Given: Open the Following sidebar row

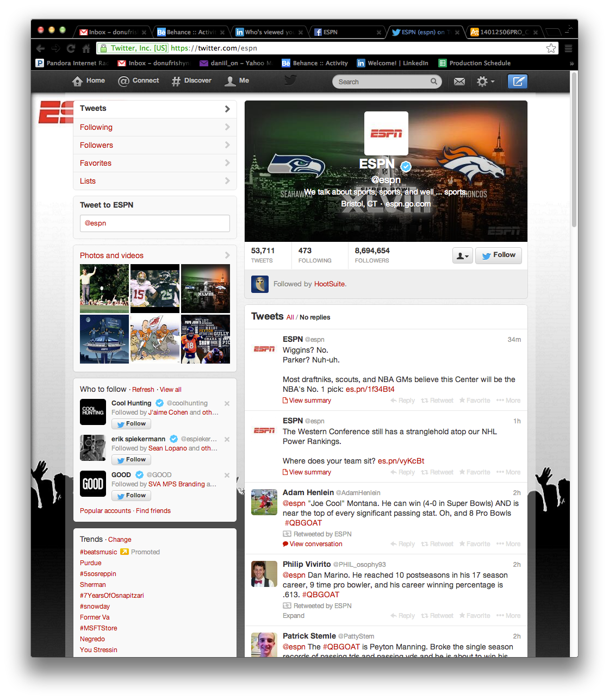Looking at the screenshot, I should (155, 127).
